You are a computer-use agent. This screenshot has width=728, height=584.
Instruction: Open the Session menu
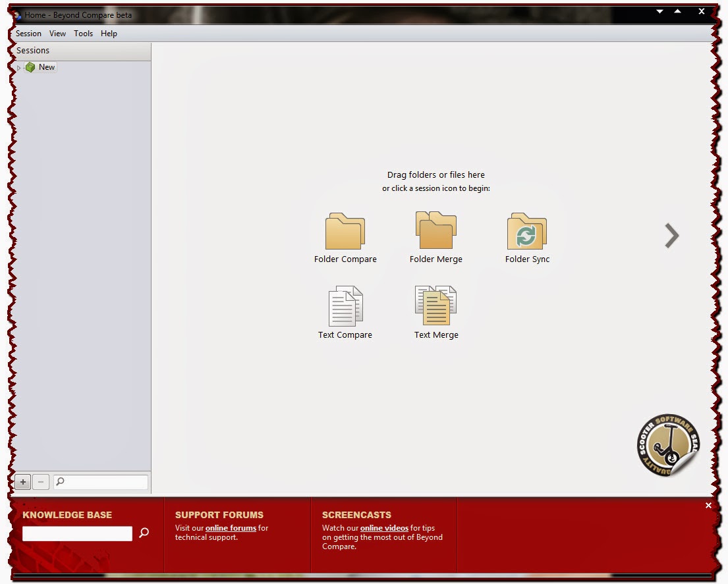pos(28,34)
